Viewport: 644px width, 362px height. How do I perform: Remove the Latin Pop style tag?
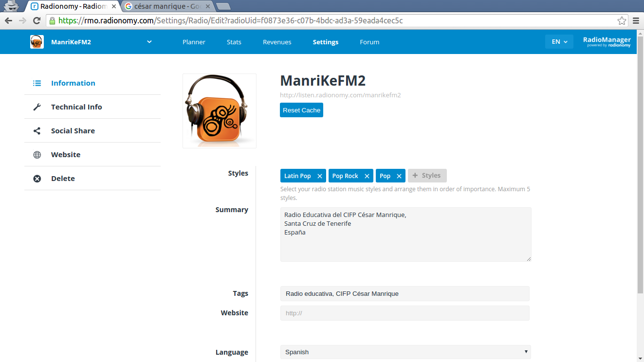pos(320,176)
